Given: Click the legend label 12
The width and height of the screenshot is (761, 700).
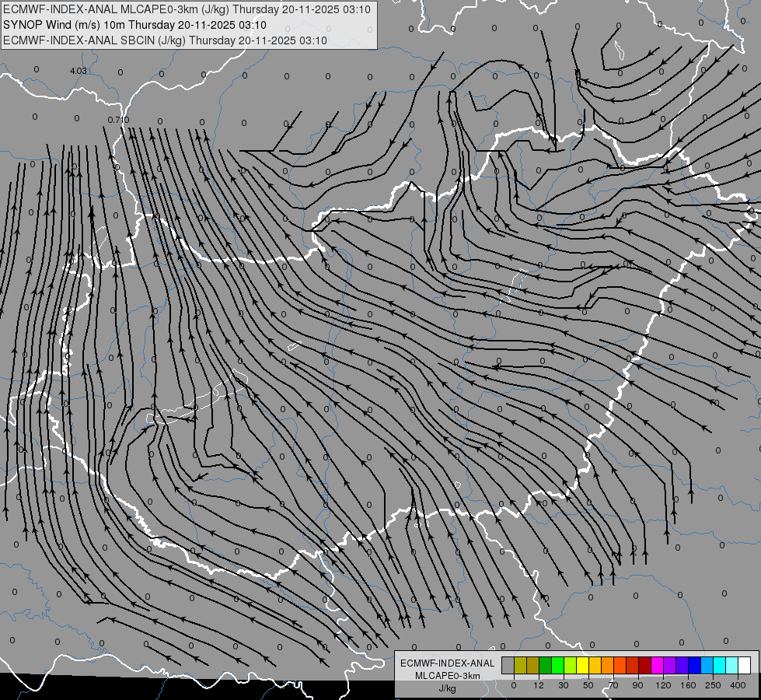Looking at the screenshot, I should (x=539, y=685).
